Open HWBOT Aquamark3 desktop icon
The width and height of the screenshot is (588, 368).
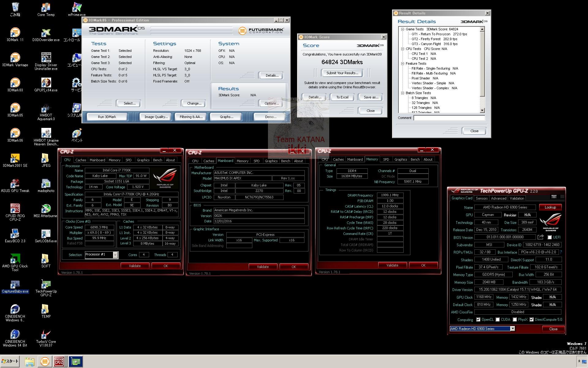[x=46, y=112]
